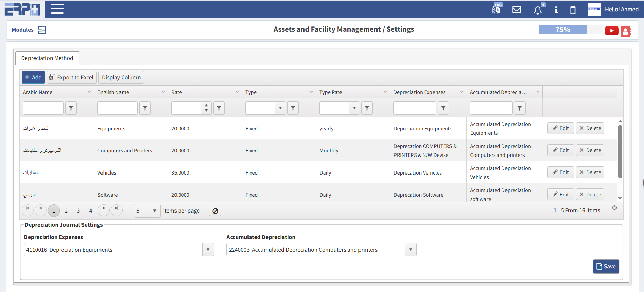Clear filters with the ban icon
This screenshot has height=292, width=644.
click(215, 211)
